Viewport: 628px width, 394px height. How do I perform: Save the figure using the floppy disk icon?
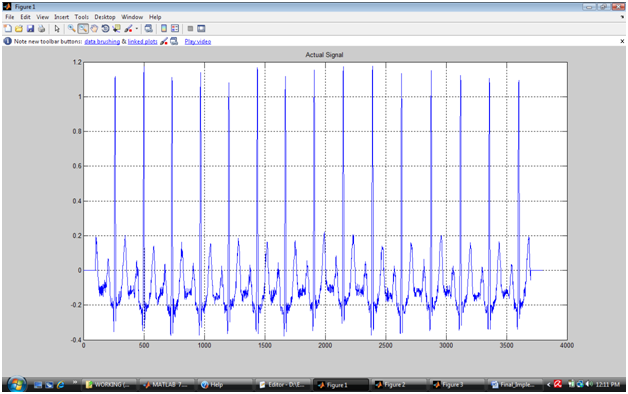pos(30,28)
